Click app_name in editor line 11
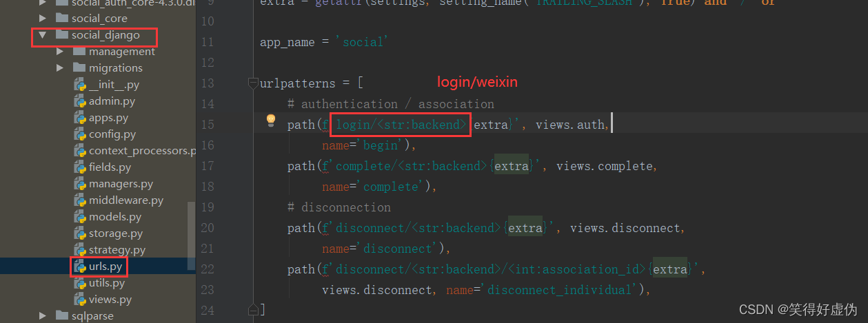The image size is (868, 323). (x=287, y=42)
